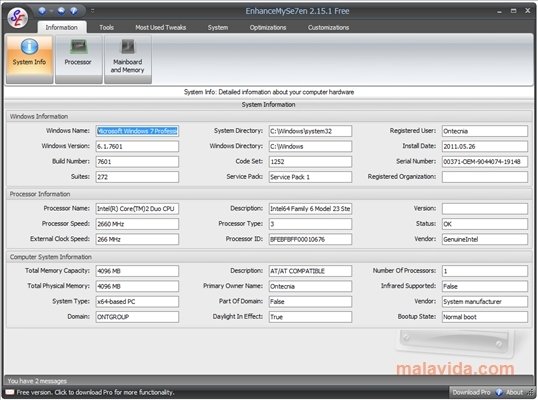
Task: Open Mainboard and Memory section
Action: point(128,59)
